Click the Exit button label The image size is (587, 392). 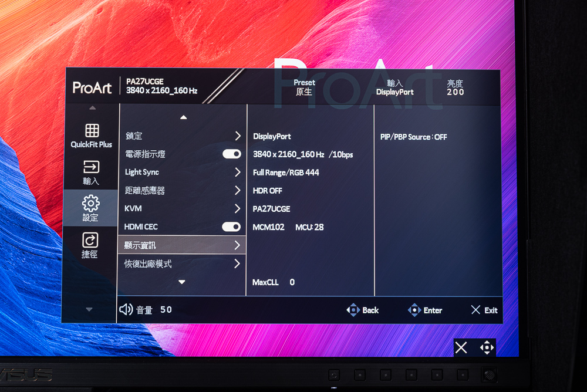(x=491, y=310)
